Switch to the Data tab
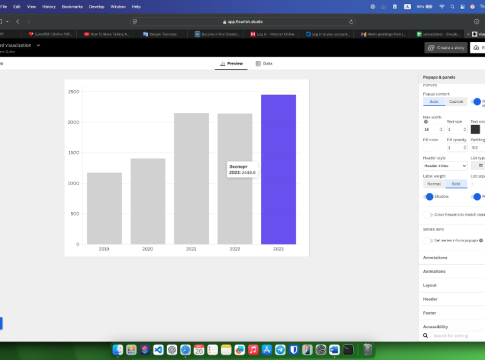 pos(264,63)
